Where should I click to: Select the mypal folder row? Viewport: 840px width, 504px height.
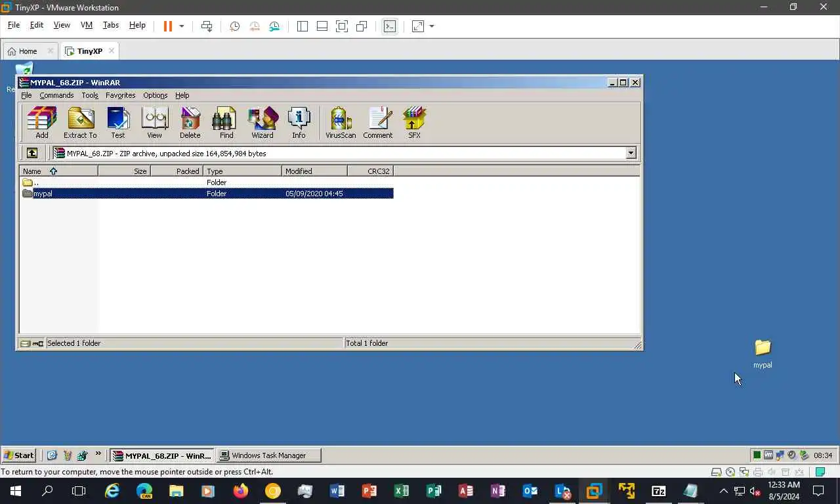point(207,194)
